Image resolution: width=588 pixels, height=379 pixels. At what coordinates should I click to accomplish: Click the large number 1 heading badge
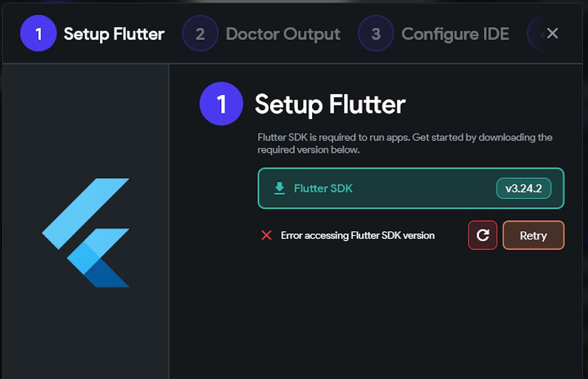click(221, 104)
